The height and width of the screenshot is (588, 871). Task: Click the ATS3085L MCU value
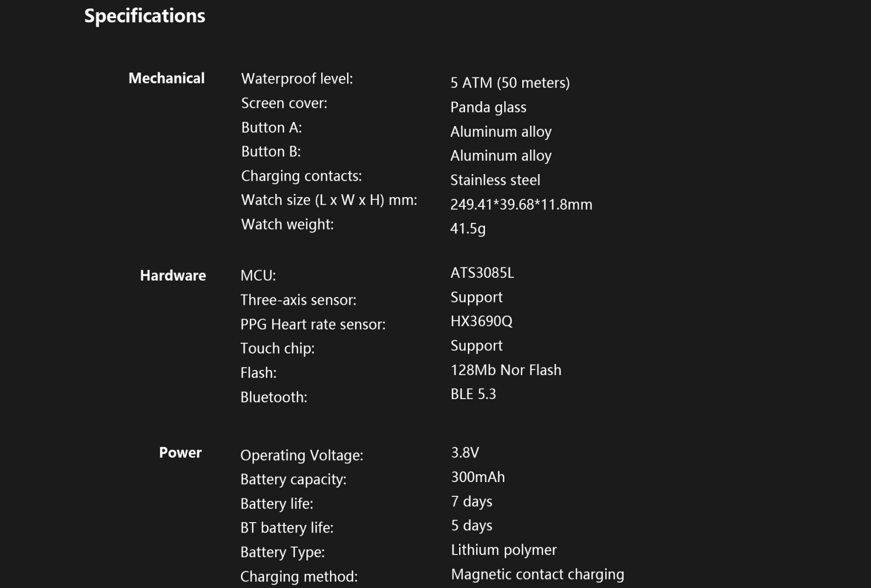pyautogui.click(x=482, y=273)
